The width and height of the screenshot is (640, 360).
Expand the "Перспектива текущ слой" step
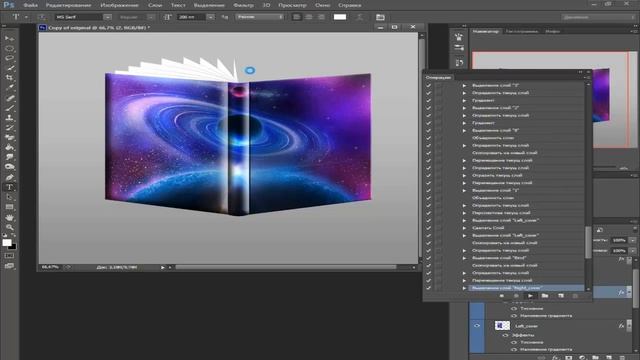tap(464, 213)
